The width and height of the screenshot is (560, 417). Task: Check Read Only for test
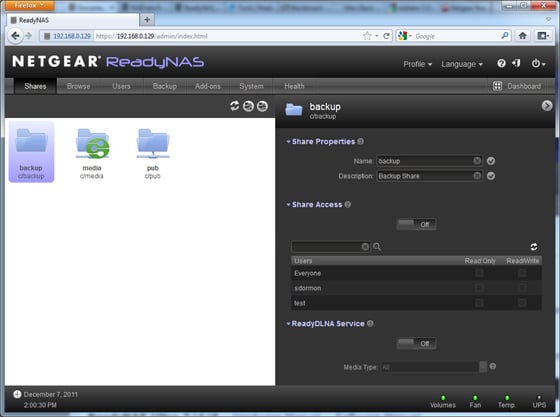(x=479, y=303)
